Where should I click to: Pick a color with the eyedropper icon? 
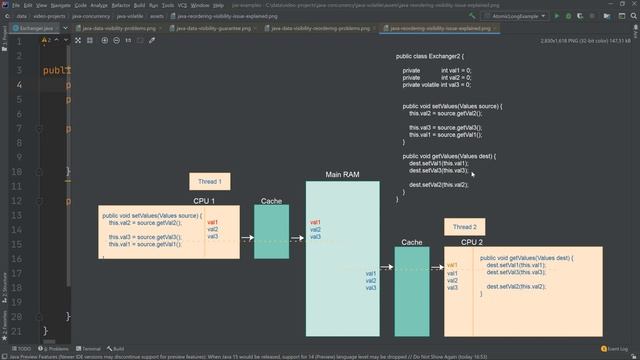tap(152, 40)
